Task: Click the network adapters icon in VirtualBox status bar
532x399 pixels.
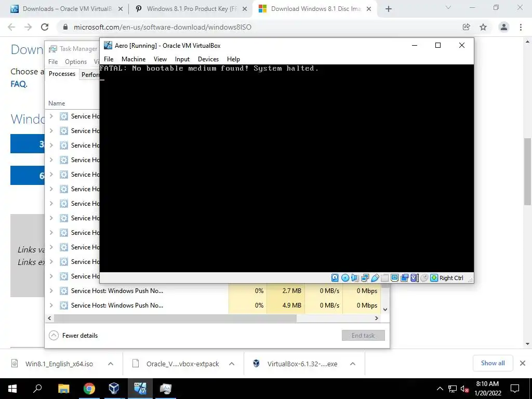Action: pyautogui.click(x=365, y=278)
